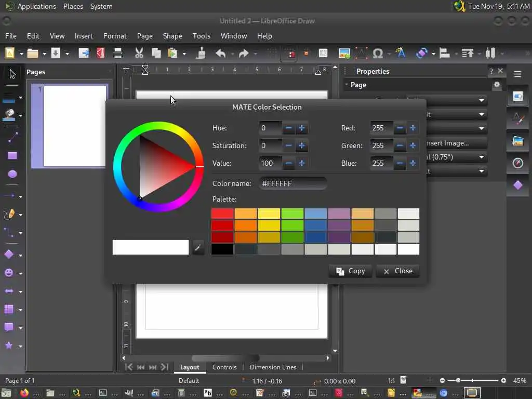The image size is (532, 399).
Task: Increase the Green value with plus
Action: 413,145
